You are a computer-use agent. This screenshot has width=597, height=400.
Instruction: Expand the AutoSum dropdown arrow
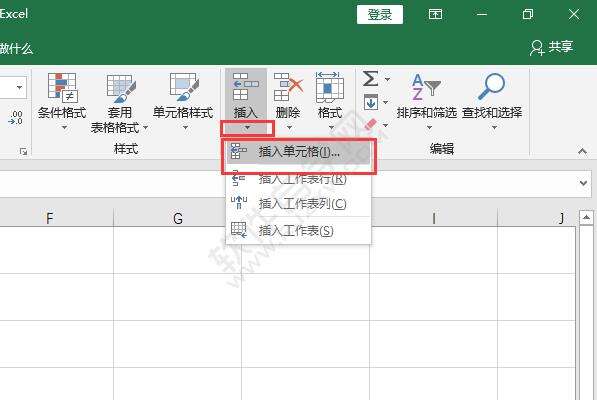click(x=387, y=79)
